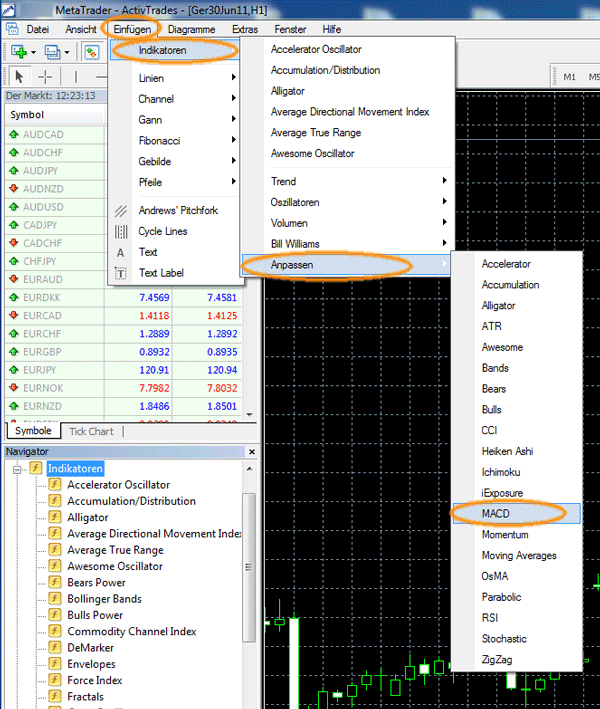Open the Extras menu
This screenshot has width=600, height=709.
[x=245, y=29]
